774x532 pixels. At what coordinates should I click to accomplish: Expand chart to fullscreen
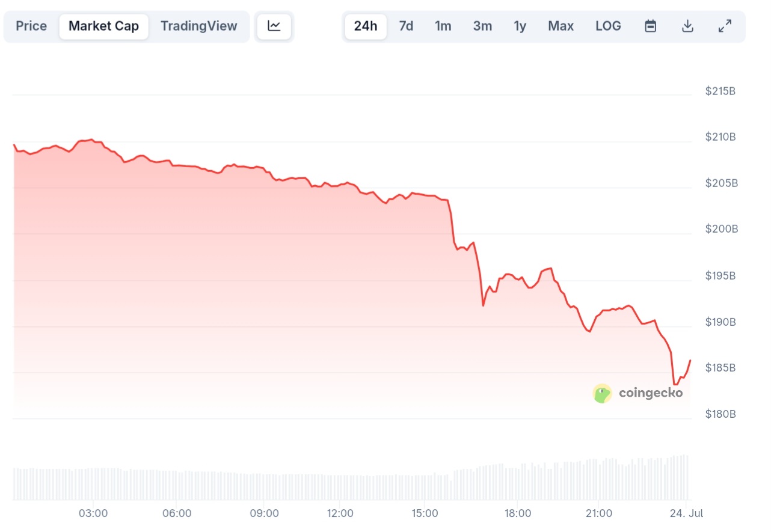click(725, 26)
